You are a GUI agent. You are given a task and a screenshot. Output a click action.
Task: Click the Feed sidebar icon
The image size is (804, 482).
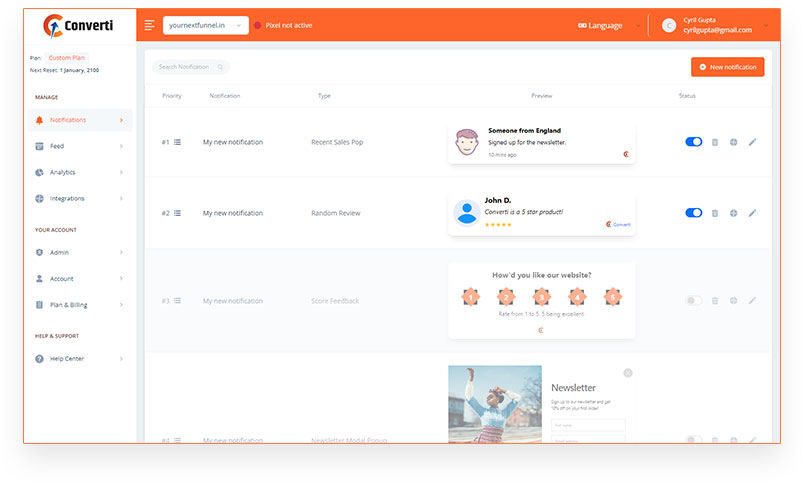39,146
